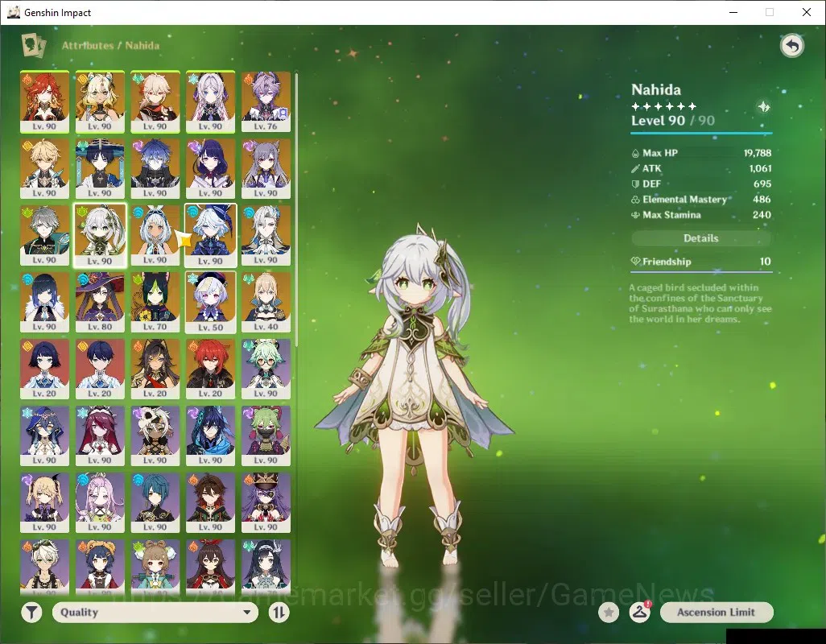Expand the Quality sort dropdown
This screenshot has width=826, height=644.
click(x=155, y=613)
